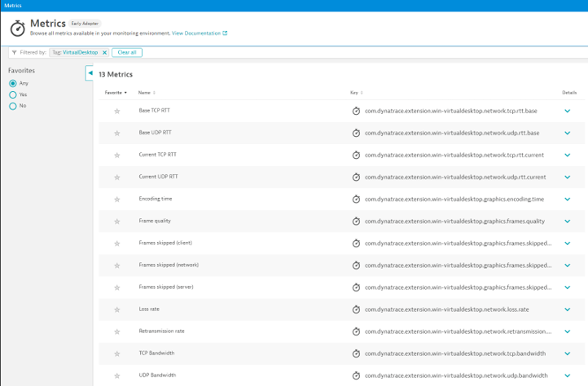Screen dimensions: 588x386
Task: Click stopwatch icon beside udp.bandwidth key
Action: (356, 375)
